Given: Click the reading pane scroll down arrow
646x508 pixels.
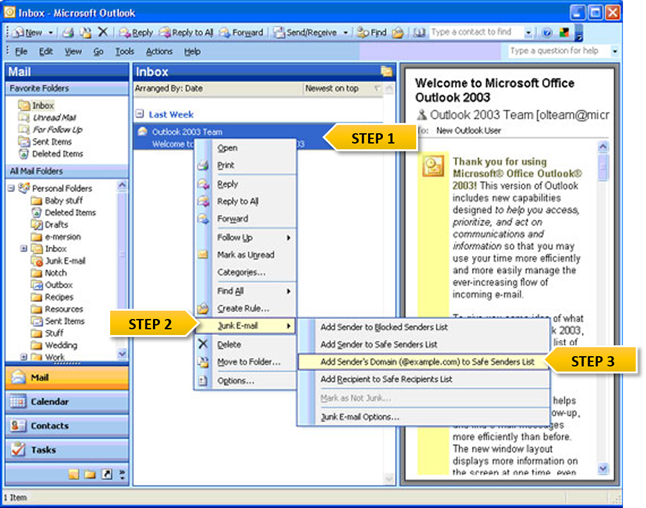Looking at the screenshot, I should click(603, 468).
